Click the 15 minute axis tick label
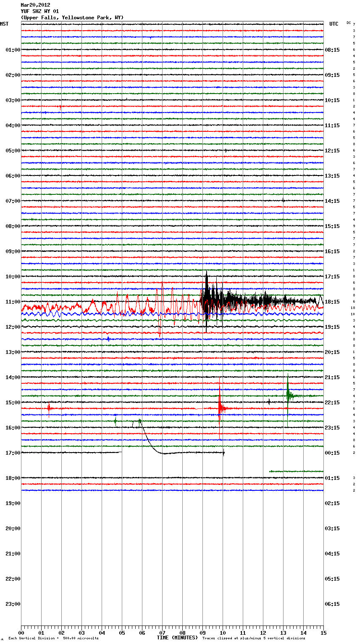 (x=323, y=633)
